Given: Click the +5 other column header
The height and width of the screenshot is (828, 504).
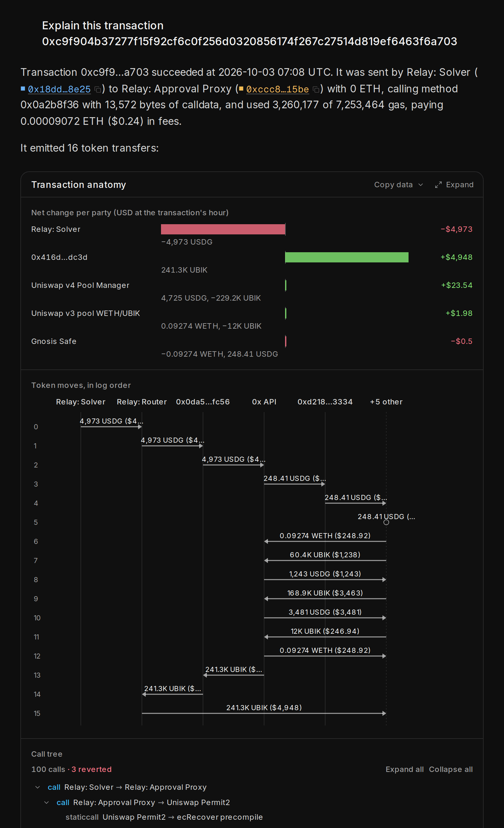Looking at the screenshot, I should [x=386, y=402].
